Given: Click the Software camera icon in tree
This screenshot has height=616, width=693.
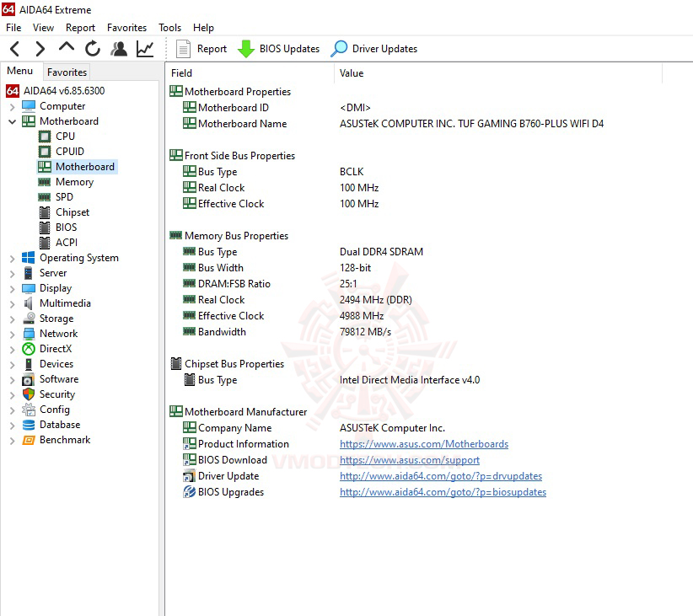Looking at the screenshot, I should coord(29,379).
